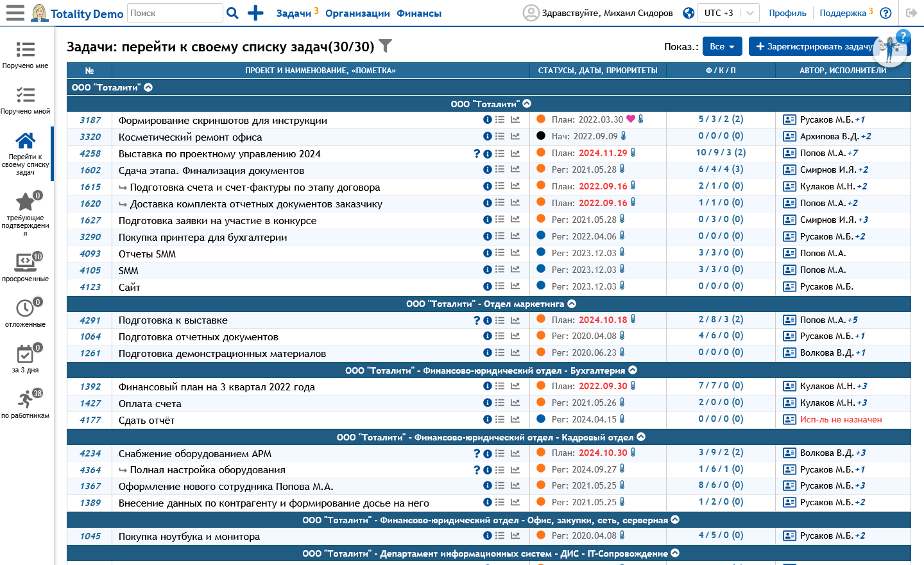This screenshot has height=565, width=924.
Task: Open checklist icon for task 1602
Action: coord(500,169)
